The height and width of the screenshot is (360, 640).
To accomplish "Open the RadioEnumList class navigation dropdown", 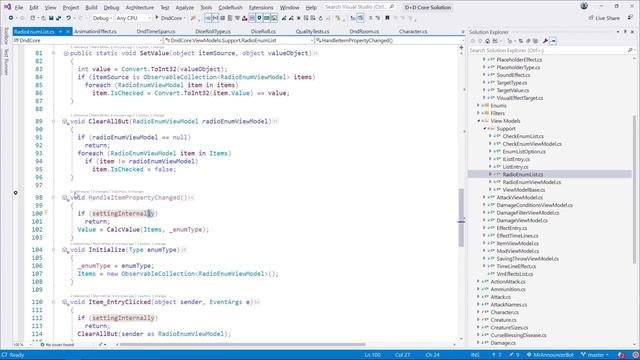I will coord(239,40).
